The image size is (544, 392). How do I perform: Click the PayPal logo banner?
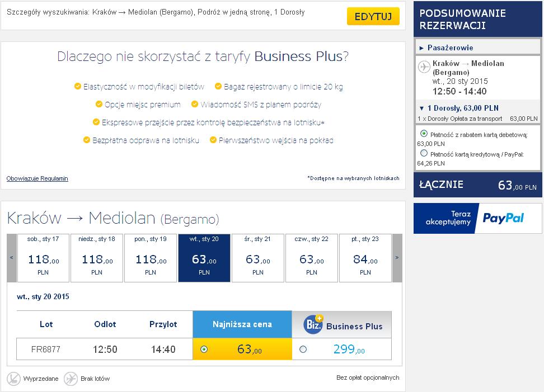477,218
